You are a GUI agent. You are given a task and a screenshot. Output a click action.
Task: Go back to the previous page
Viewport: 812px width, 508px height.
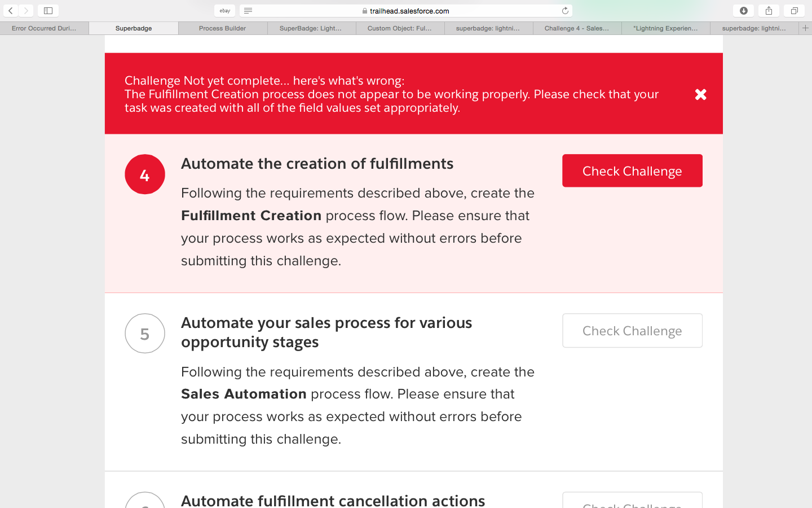(x=11, y=11)
